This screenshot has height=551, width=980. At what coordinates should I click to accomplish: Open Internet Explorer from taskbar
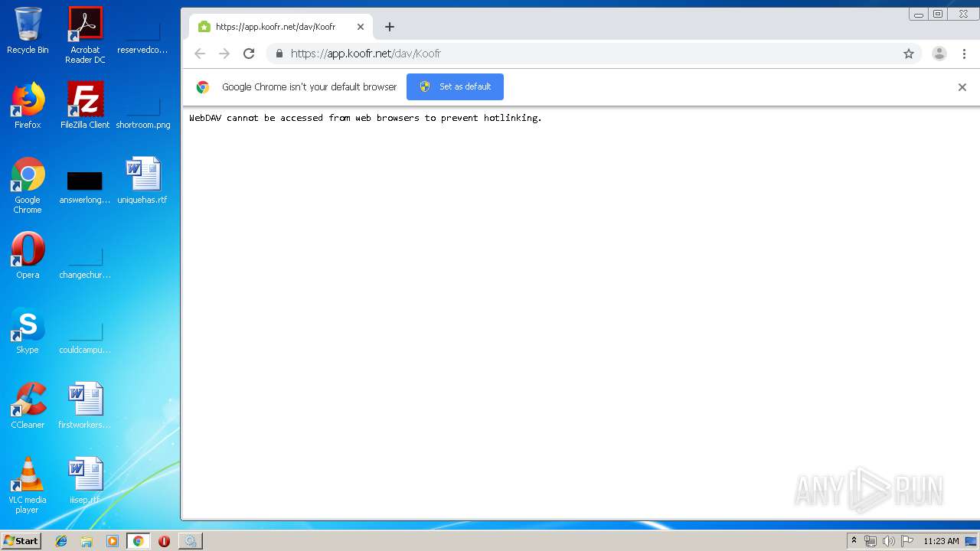pyautogui.click(x=61, y=541)
